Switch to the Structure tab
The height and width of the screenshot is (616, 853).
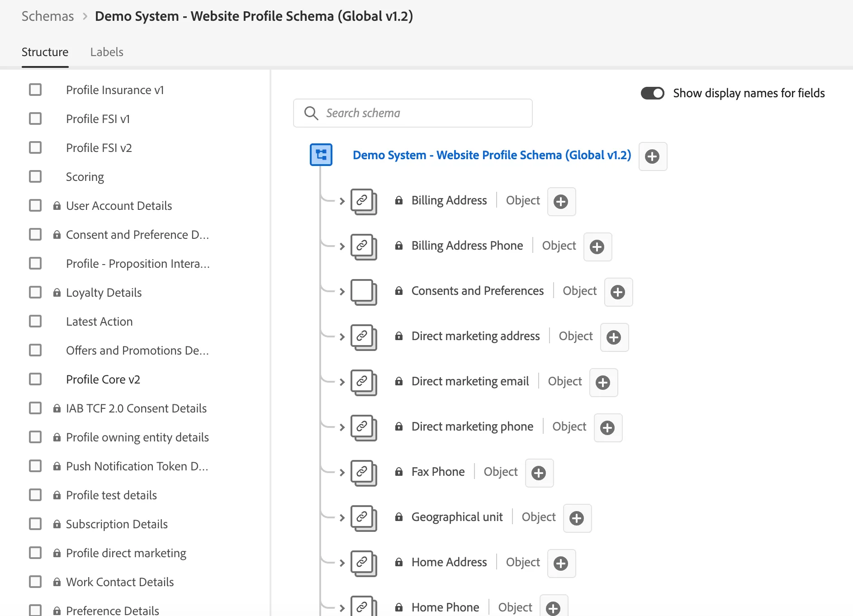point(45,52)
